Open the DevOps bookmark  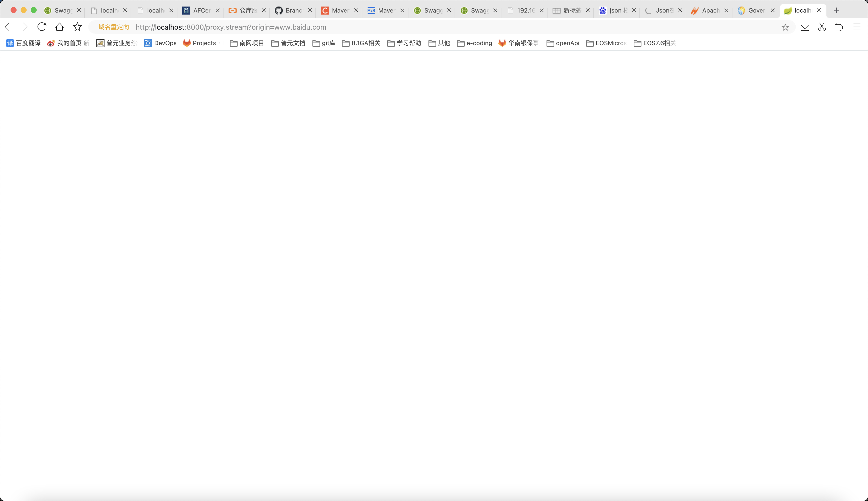click(160, 43)
